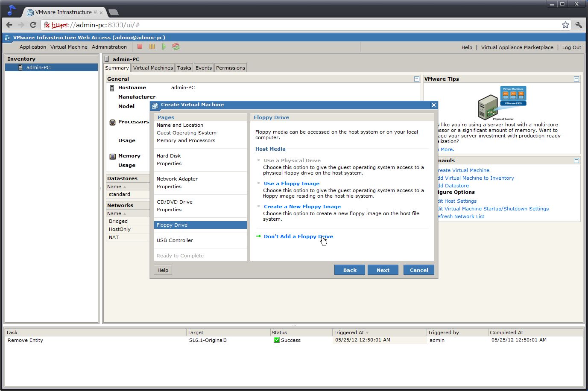
Task: Choose Create a New Floppy Image
Action: click(302, 207)
